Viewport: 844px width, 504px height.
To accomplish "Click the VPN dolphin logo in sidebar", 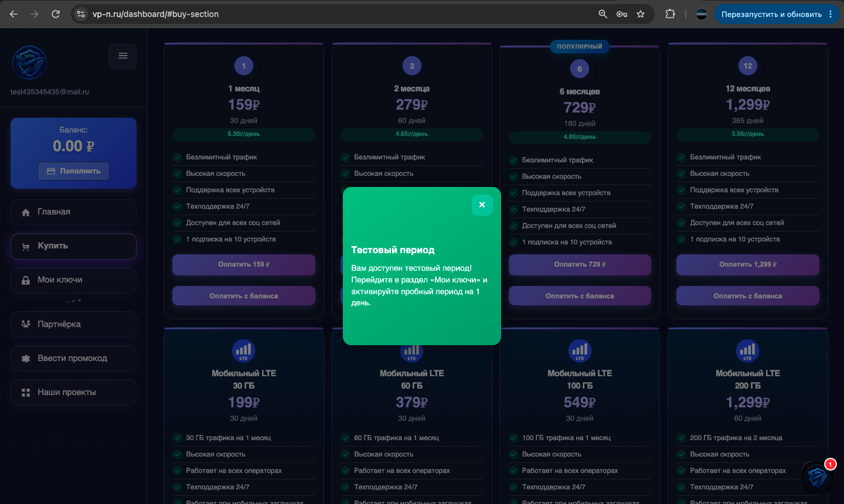I will pos(29,63).
